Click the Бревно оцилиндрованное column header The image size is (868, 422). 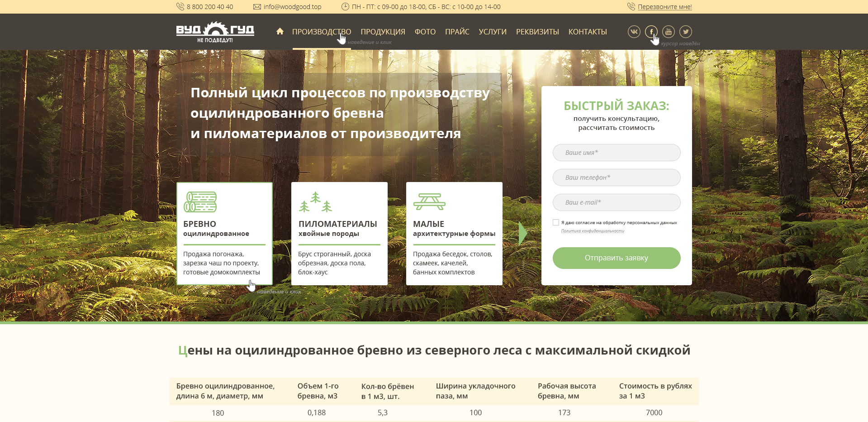pyautogui.click(x=226, y=391)
